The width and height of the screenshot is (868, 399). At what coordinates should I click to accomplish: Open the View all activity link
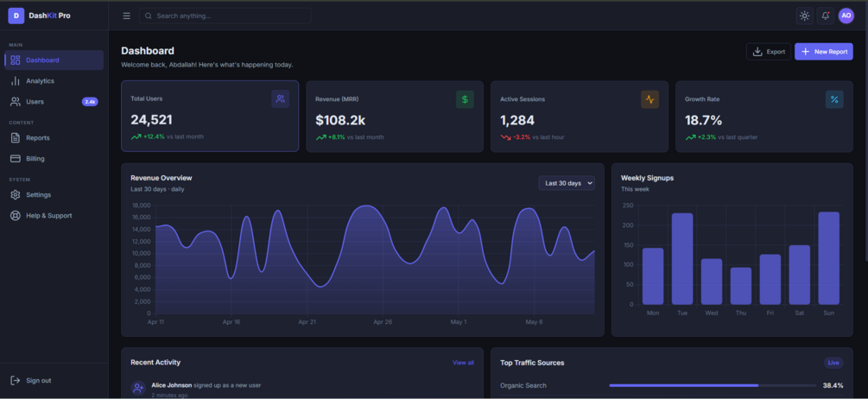point(463,363)
